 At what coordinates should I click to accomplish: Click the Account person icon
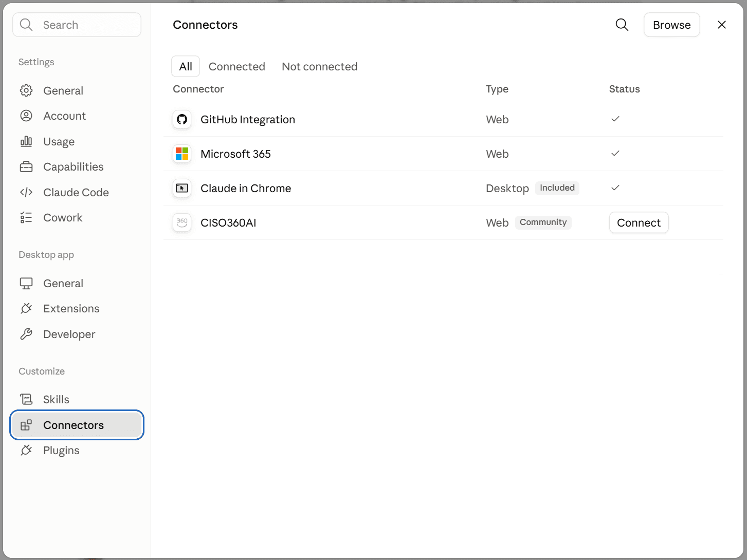(26, 116)
